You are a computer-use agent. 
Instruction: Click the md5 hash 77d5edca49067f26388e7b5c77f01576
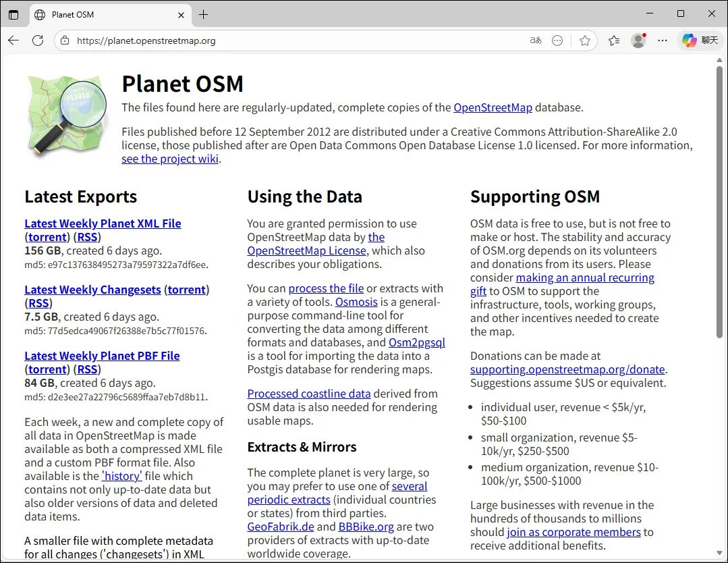tap(126, 331)
